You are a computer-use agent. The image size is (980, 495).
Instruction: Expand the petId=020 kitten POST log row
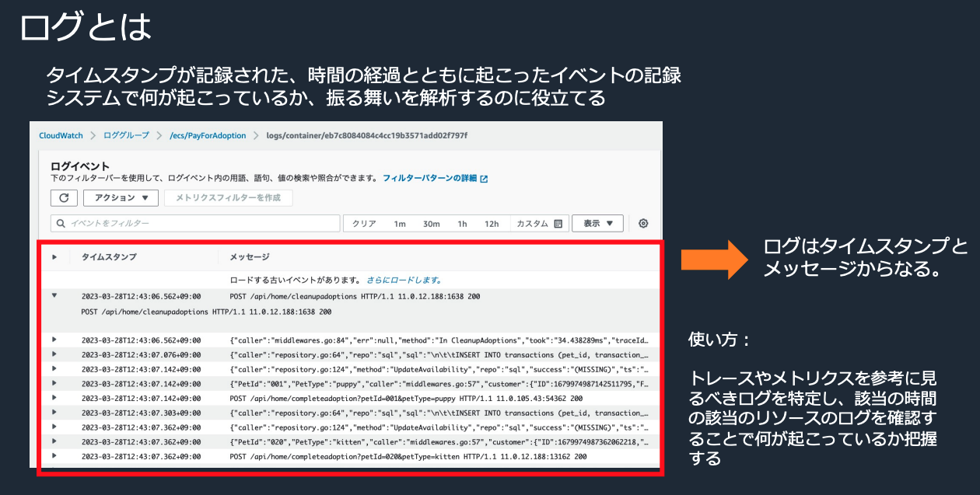(x=54, y=457)
